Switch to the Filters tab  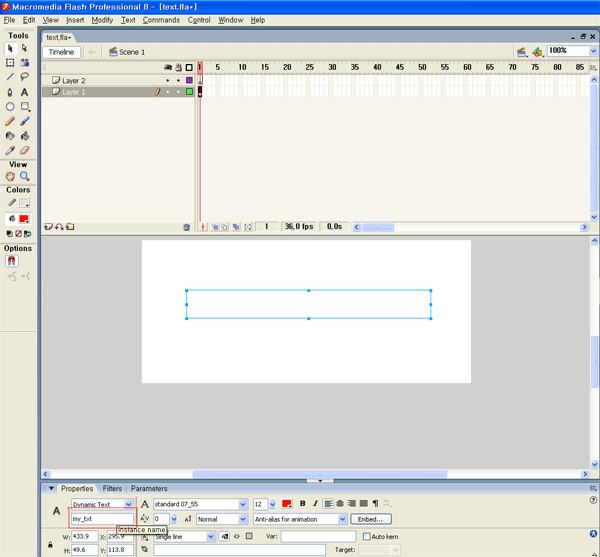point(112,489)
